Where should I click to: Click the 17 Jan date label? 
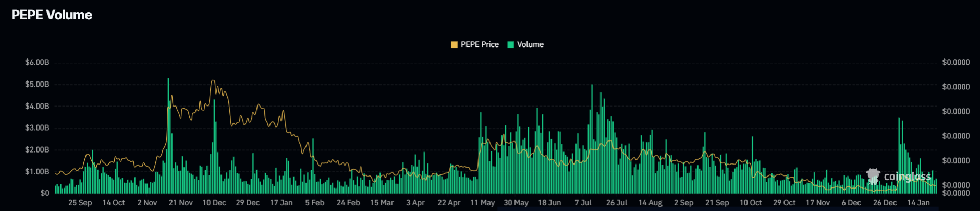pyautogui.click(x=281, y=203)
